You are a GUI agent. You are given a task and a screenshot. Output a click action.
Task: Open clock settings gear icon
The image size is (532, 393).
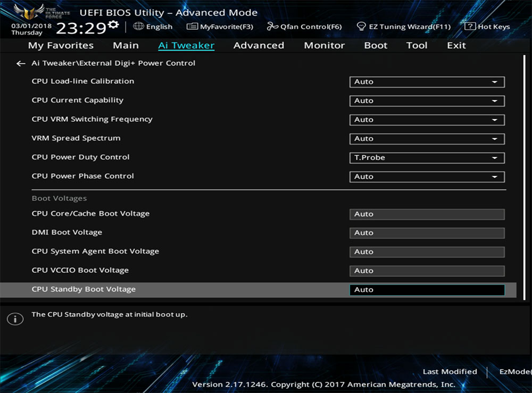(113, 25)
